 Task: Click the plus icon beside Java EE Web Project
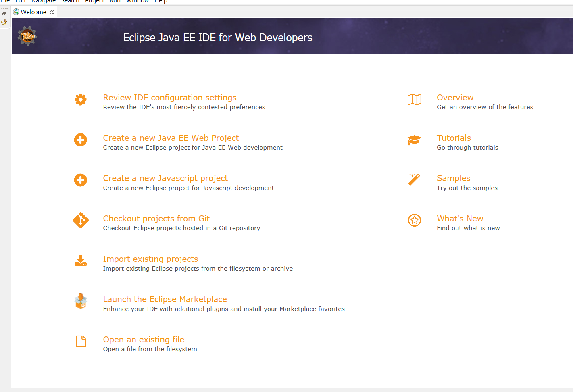[81, 140]
